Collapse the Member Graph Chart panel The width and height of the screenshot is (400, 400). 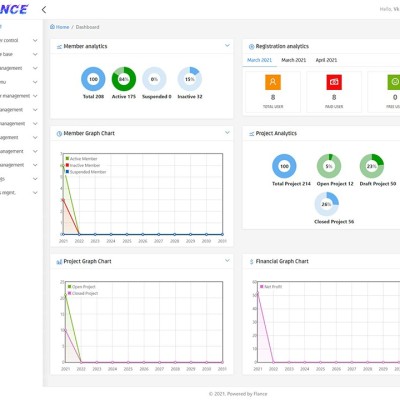[x=227, y=132]
